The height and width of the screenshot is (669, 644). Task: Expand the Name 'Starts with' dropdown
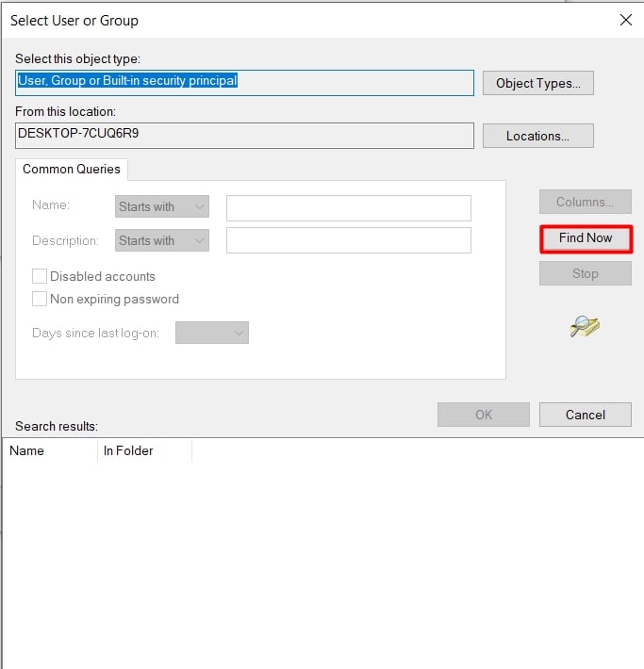coord(162,206)
